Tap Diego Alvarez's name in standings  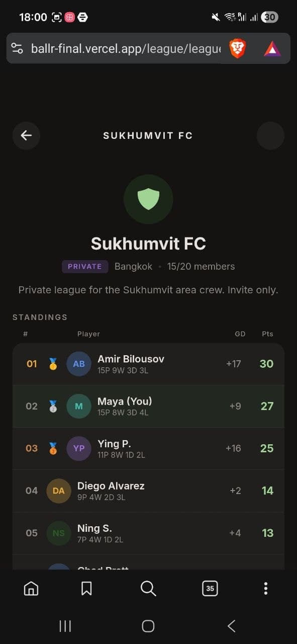[111, 486]
